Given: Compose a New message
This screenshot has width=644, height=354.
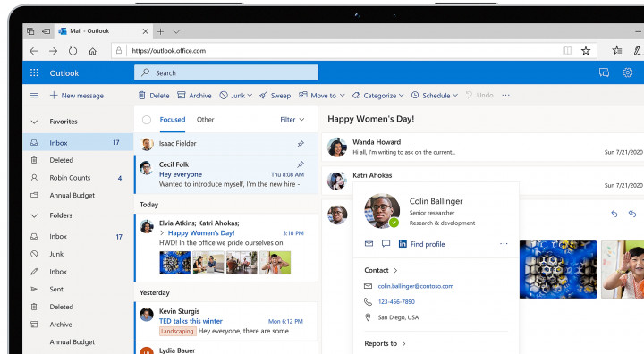Looking at the screenshot, I should tap(76, 96).
